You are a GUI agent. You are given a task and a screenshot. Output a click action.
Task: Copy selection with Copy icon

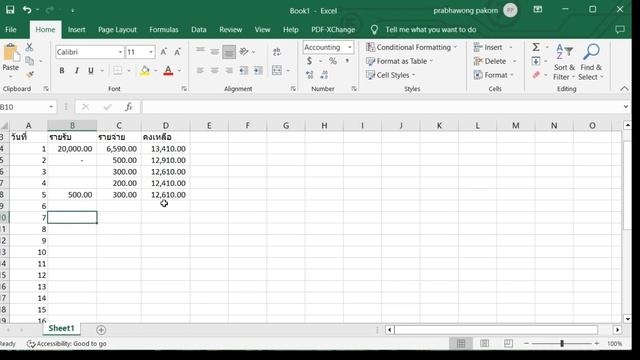(x=29, y=61)
